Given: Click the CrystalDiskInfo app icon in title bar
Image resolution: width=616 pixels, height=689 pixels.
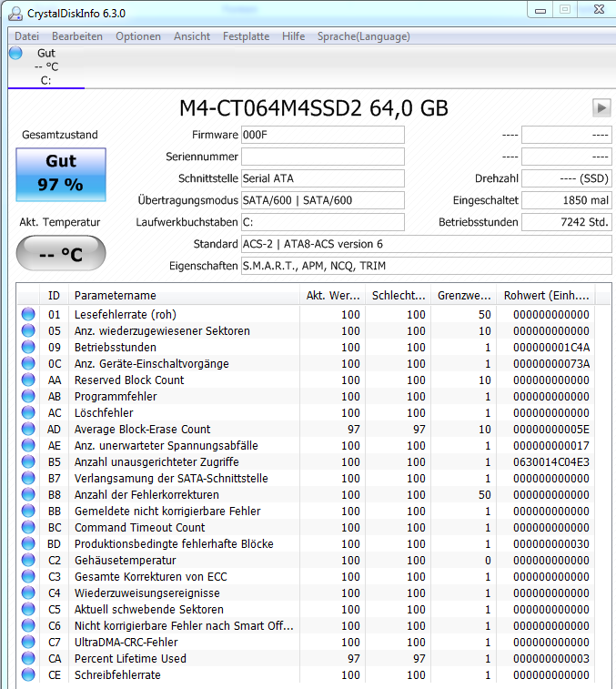Looking at the screenshot, I should click(15, 14).
